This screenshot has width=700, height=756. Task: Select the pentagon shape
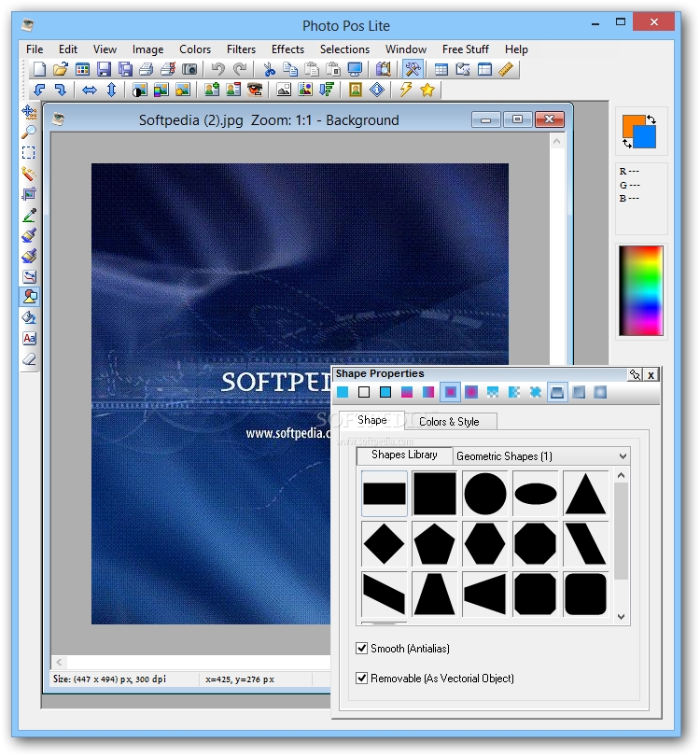point(434,544)
